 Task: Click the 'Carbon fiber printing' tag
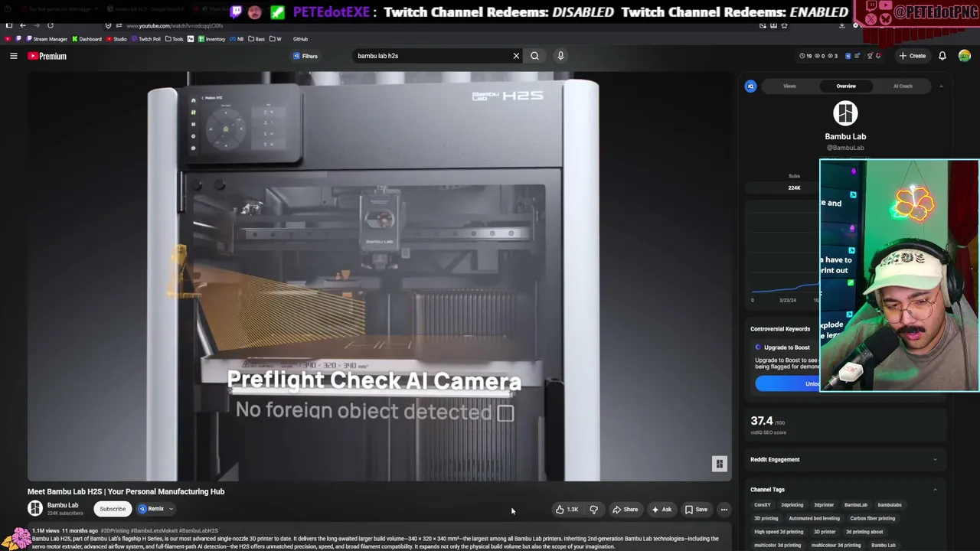(x=873, y=518)
